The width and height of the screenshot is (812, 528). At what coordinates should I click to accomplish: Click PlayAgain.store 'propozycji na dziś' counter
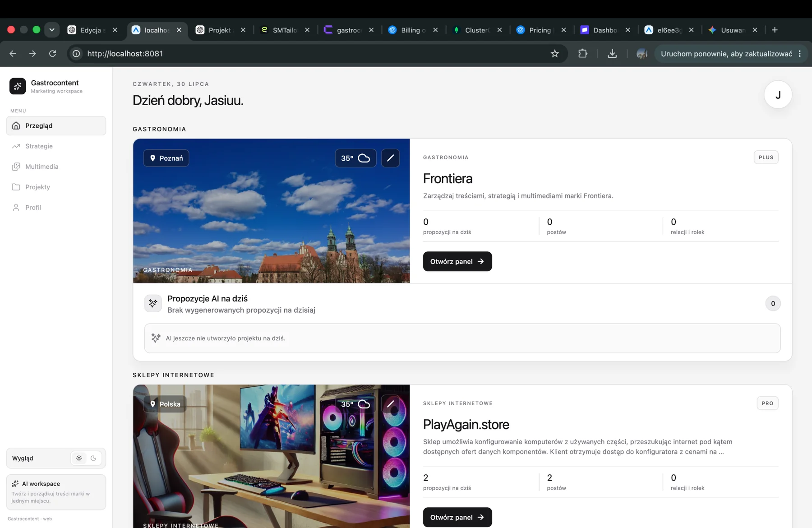pyautogui.click(x=447, y=482)
